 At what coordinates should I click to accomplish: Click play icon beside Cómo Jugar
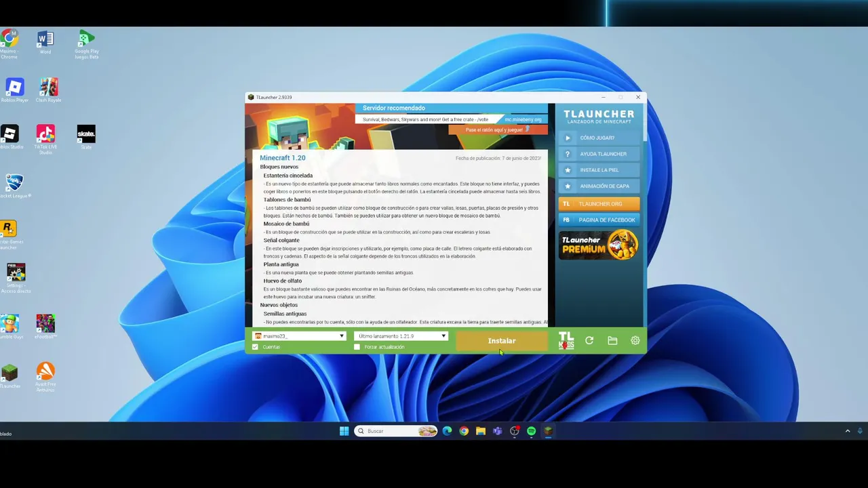click(568, 138)
